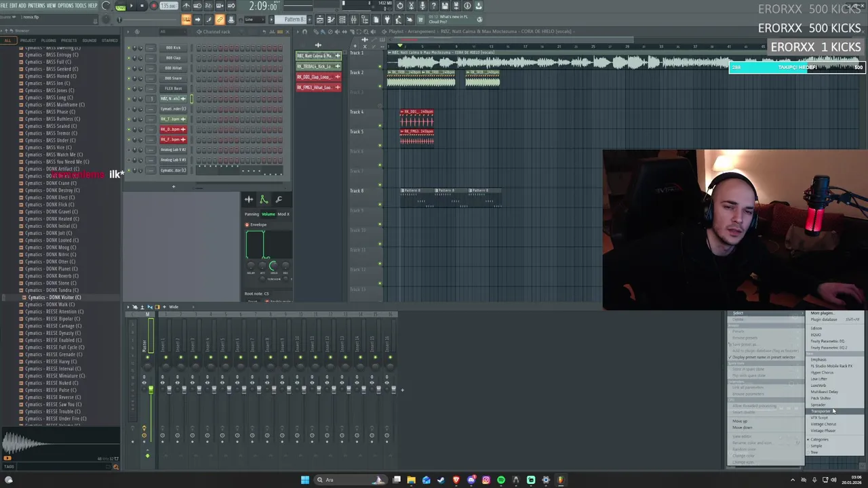
Task: Click the orange link-chain toolbar icon
Action: (220, 19)
